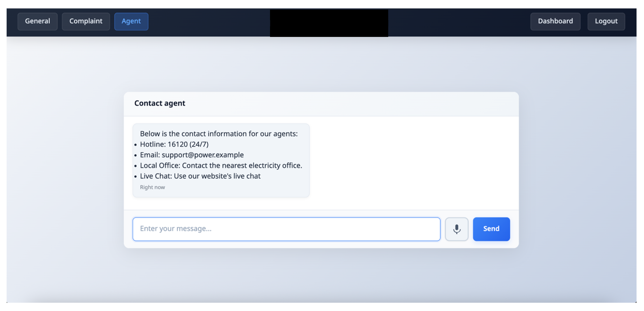The height and width of the screenshot is (311, 644).
Task: Focus the Enter your message field
Action: (286, 229)
